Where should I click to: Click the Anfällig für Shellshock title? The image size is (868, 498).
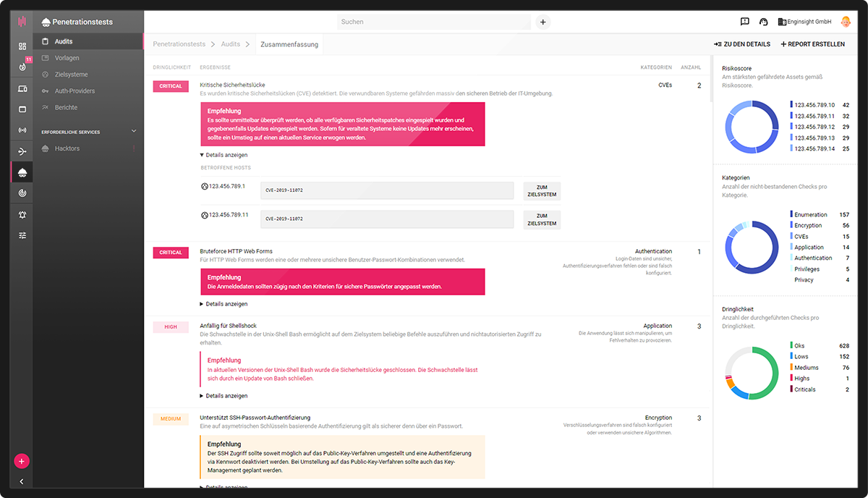(229, 326)
